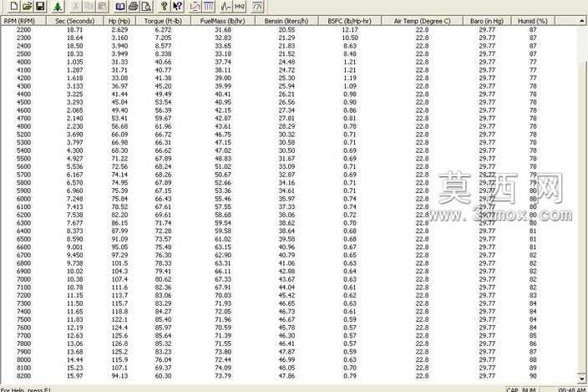Click the green tree toolbar icon
The image size is (588, 392).
58,6
